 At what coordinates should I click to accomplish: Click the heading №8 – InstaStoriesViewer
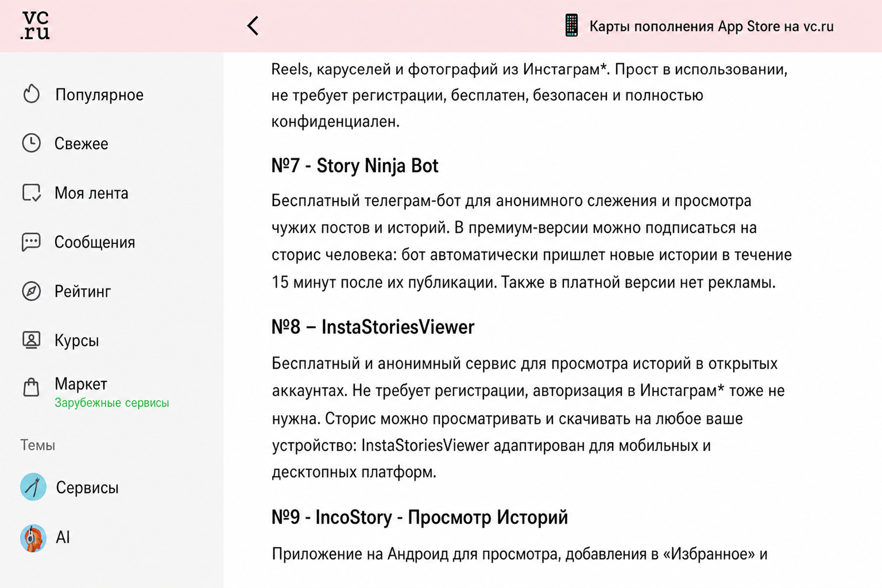(x=373, y=327)
